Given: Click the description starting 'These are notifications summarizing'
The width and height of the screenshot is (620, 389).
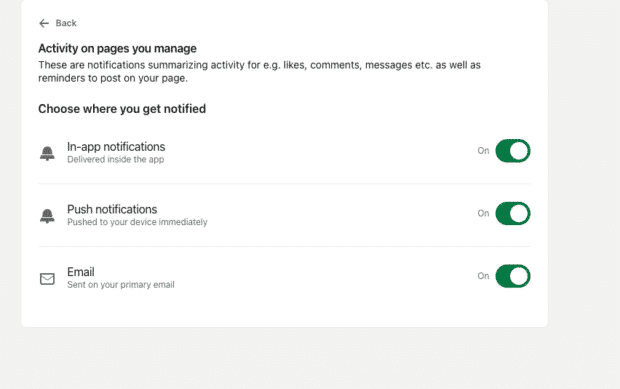Looking at the screenshot, I should click(x=259, y=72).
